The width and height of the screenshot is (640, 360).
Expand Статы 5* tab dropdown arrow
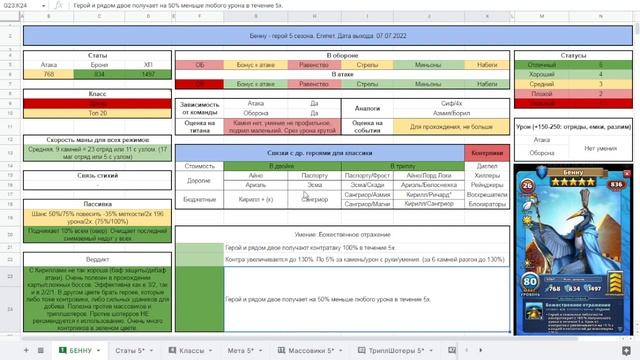pyautogui.click(x=151, y=351)
